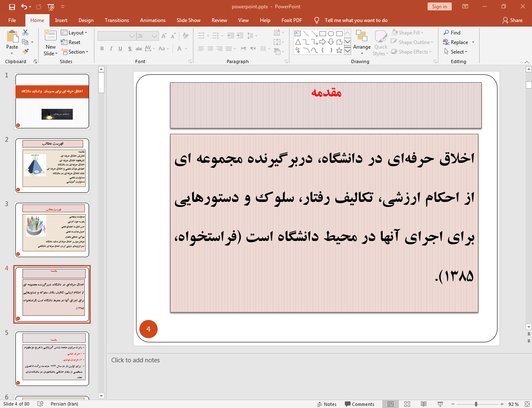
Task: Open the font name combo box
Action: (x=117, y=36)
